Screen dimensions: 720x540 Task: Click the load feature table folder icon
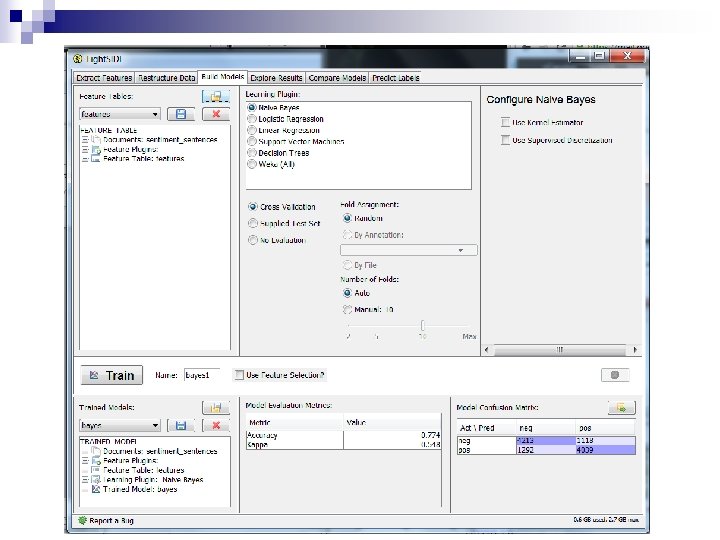tap(216, 96)
